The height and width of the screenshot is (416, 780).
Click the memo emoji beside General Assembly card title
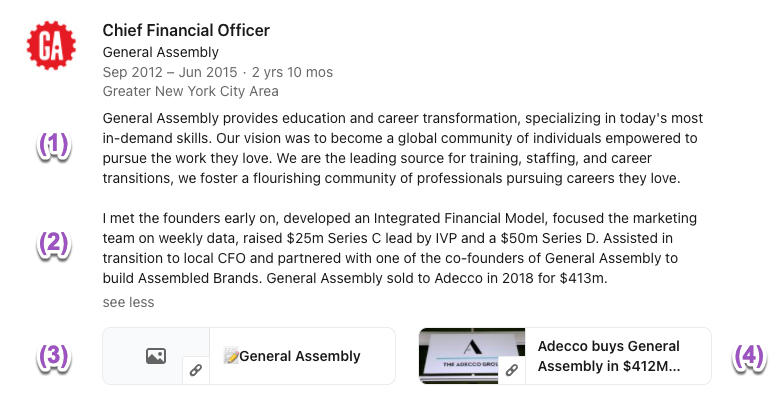coord(231,356)
